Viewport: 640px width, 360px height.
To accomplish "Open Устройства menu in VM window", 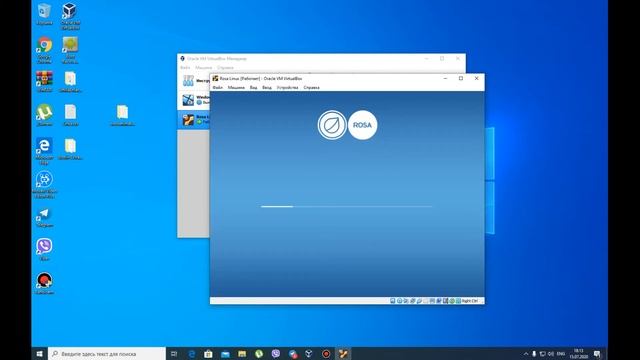I will (287, 87).
